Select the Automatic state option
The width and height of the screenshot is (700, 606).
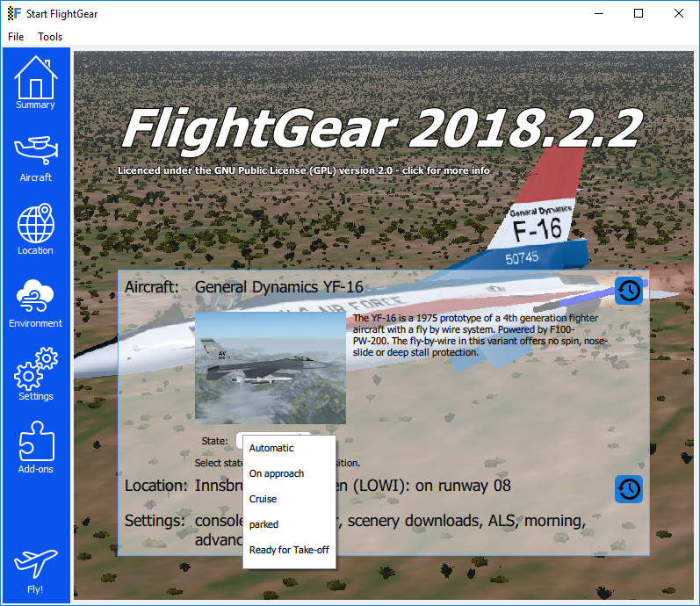click(289, 448)
